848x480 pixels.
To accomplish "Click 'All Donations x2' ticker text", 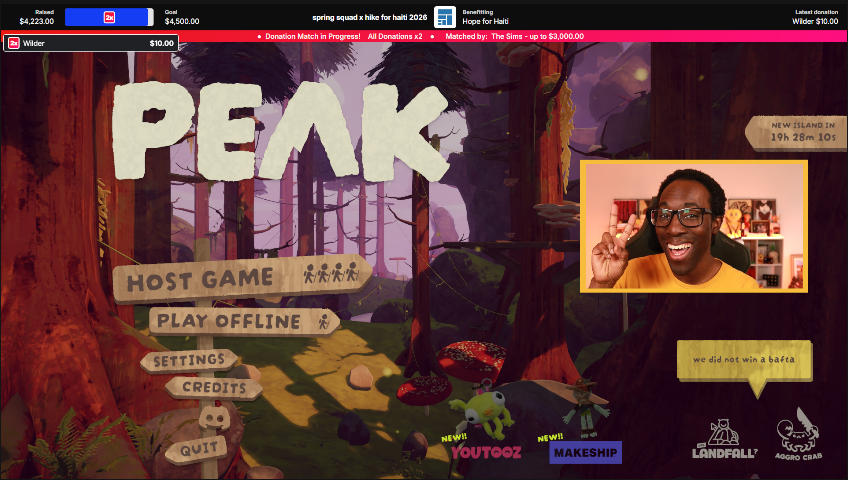I will pos(395,36).
